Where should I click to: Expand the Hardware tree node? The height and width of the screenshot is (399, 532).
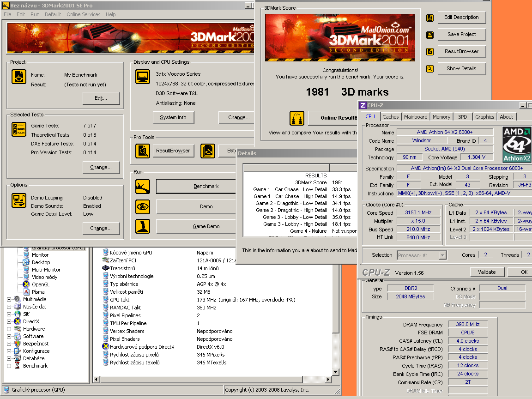9,329
